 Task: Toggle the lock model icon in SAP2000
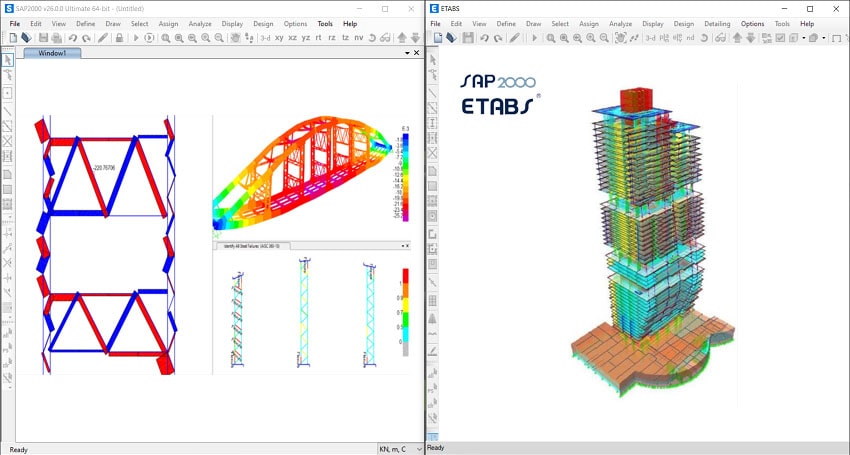pos(119,38)
